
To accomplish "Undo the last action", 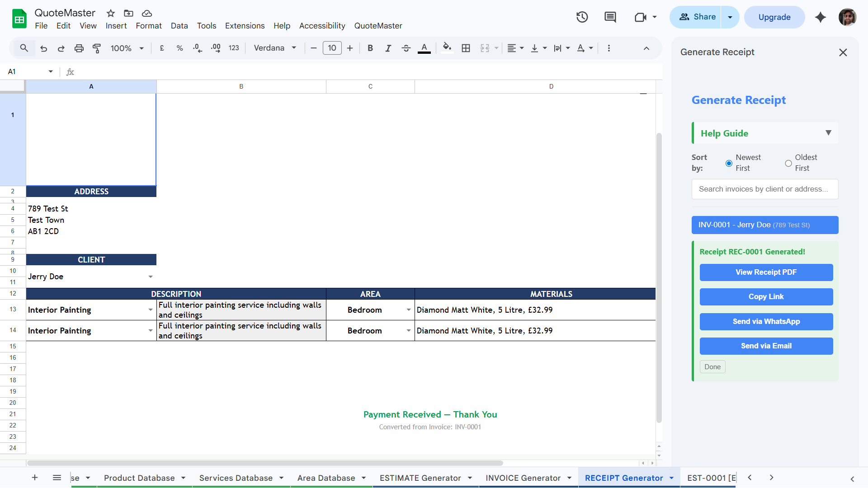I will click(x=43, y=48).
